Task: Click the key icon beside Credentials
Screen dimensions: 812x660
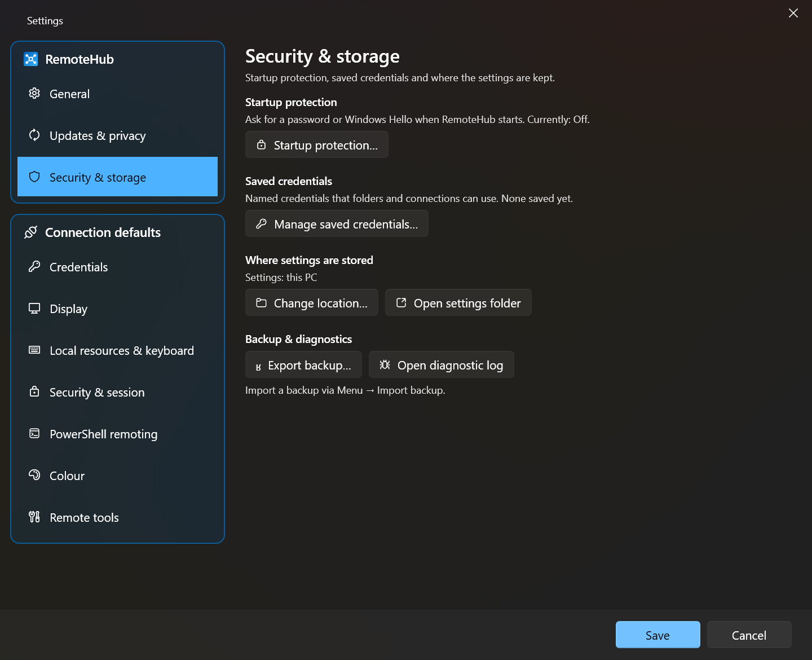Action: point(34,267)
